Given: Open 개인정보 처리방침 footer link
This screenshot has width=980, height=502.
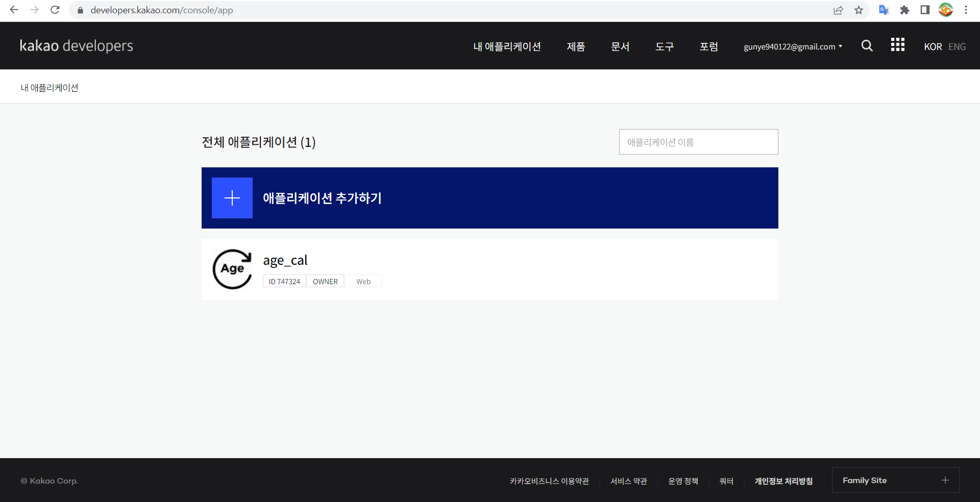Looking at the screenshot, I should tap(783, 481).
